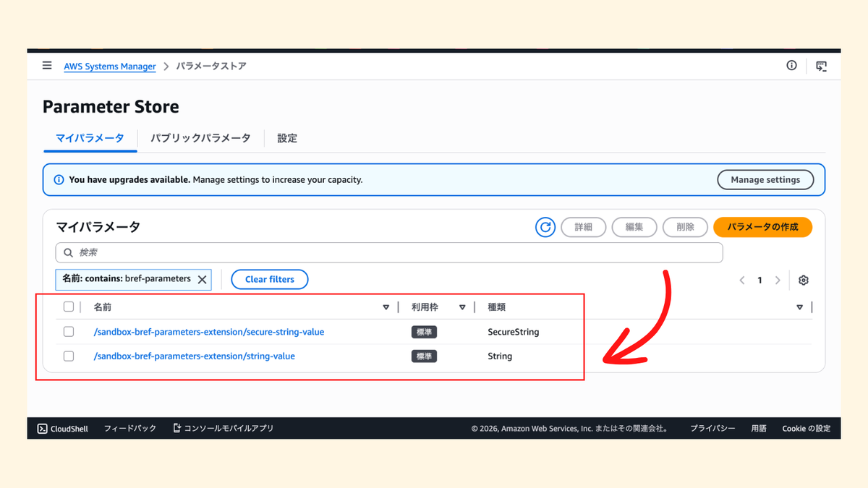
Task: Click String type cell in string-value row
Action: tap(500, 356)
